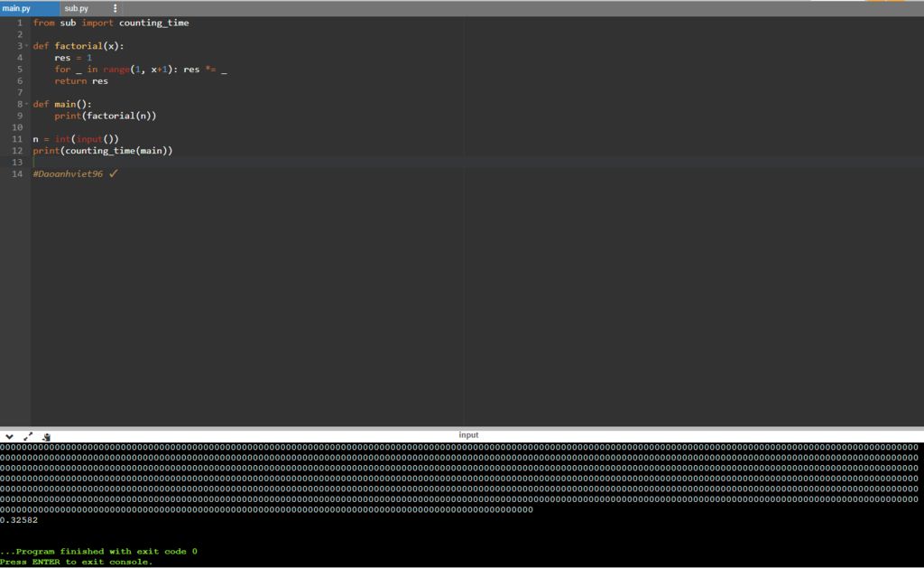Select the main.py tab
The image size is (924, 568).
[16, 8]
